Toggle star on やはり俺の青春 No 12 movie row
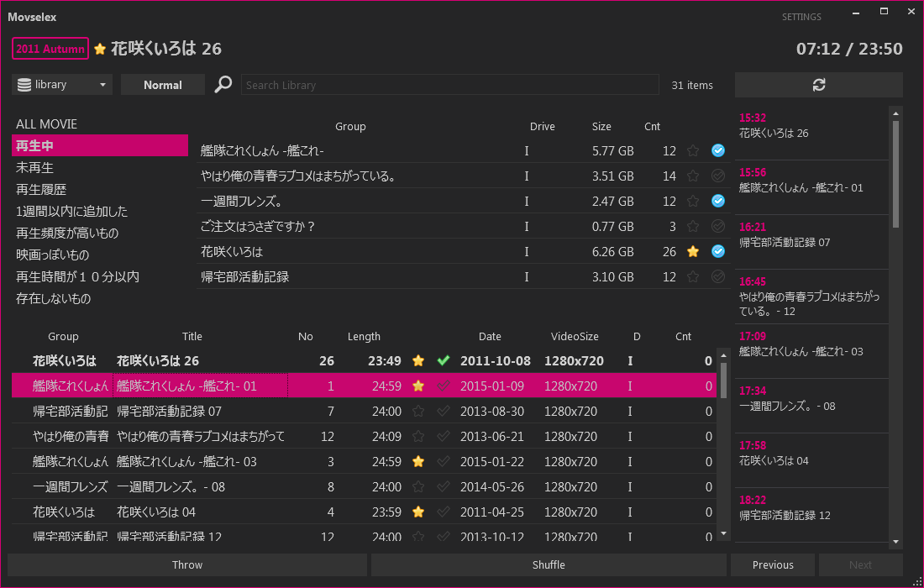The height and width of the screenshot is (588, 924). pos(418,437)
